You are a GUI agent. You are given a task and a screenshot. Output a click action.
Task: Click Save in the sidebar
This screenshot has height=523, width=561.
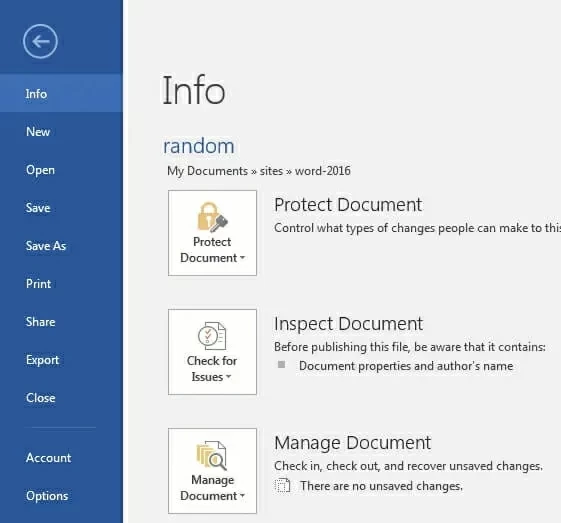coord(61,208)
